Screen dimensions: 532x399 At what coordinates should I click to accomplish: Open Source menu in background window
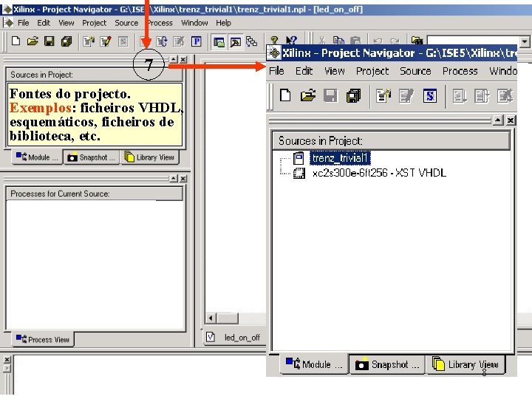(126, 23)
